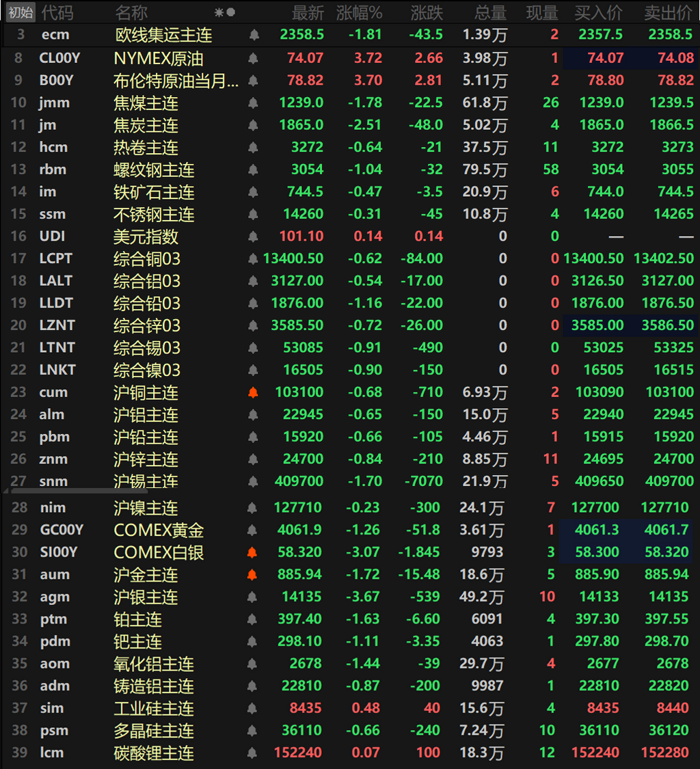Open the 焦煤主连 contract row
The height and width of the screenshot is (769, 700).
(350, 103)
